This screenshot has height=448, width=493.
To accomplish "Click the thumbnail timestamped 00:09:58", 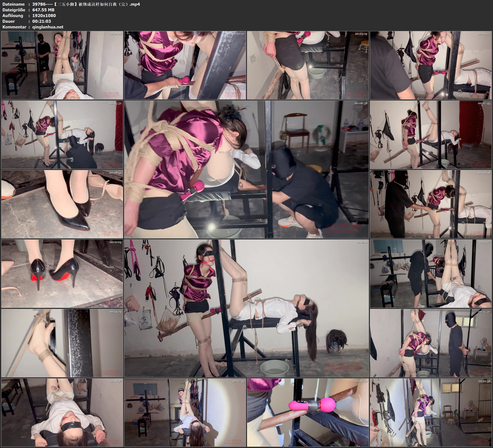I will pyautogui.click(x=431, y=204).
